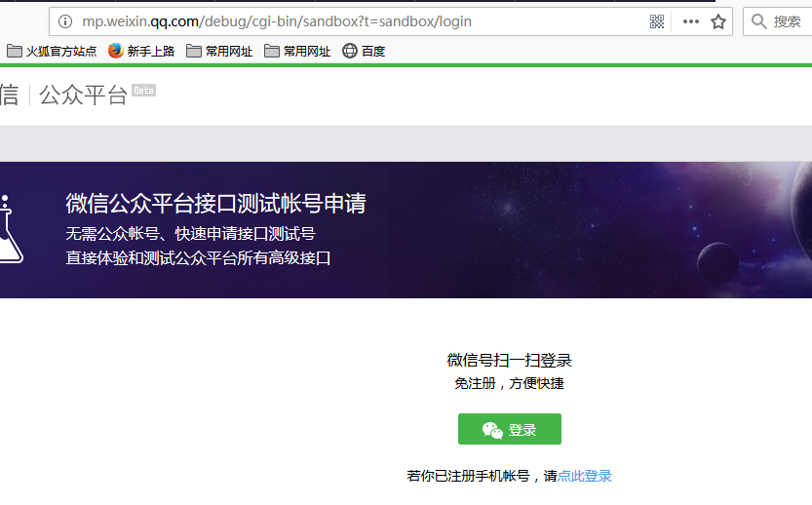Image resolution: width=812 pixels, height=505 pixels.
Task: Click the site information icon in address bar
Action: 65,21
